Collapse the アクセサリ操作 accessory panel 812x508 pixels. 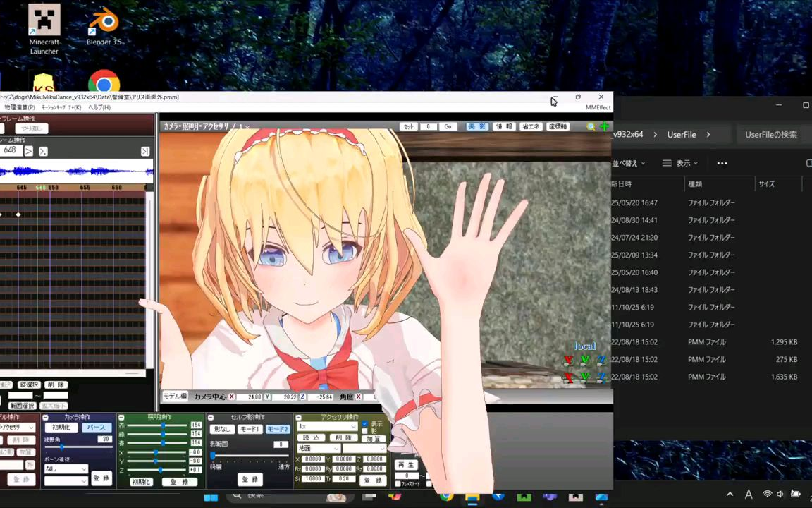tap(298, 417)
